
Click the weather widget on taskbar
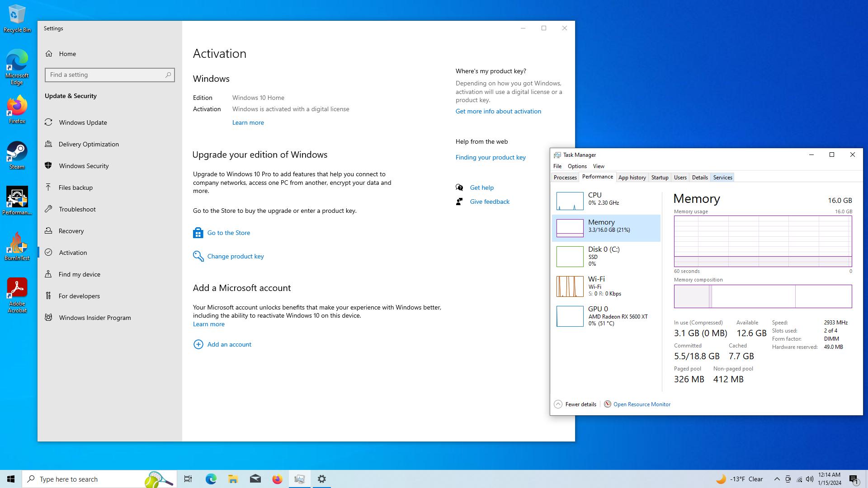pyautogui.click(x=740, y=479)
